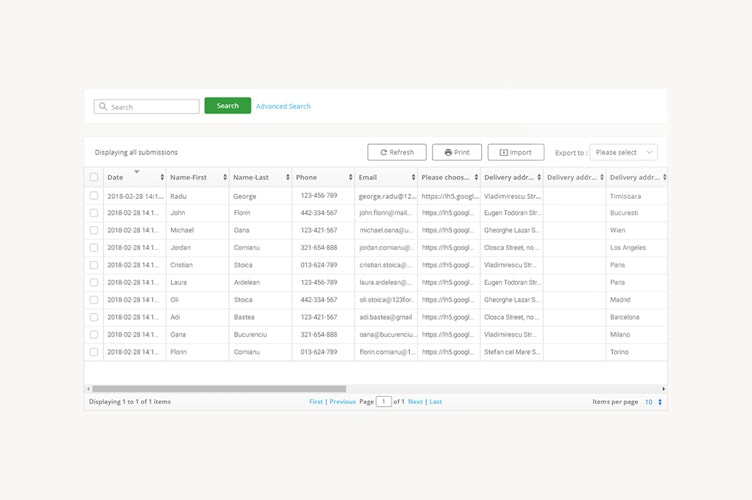The height and width of the screenshot is (500, 752).
Task: Select the checkbox for Laura Ardelean row
Action: [x=94, y=283]
